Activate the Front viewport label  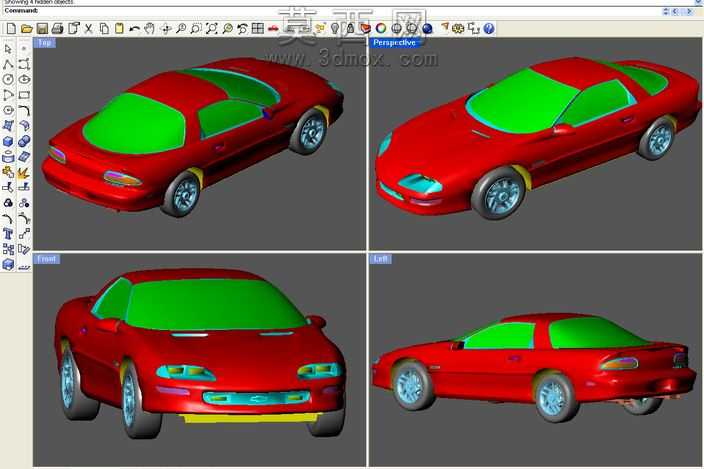tap(47, 259)
